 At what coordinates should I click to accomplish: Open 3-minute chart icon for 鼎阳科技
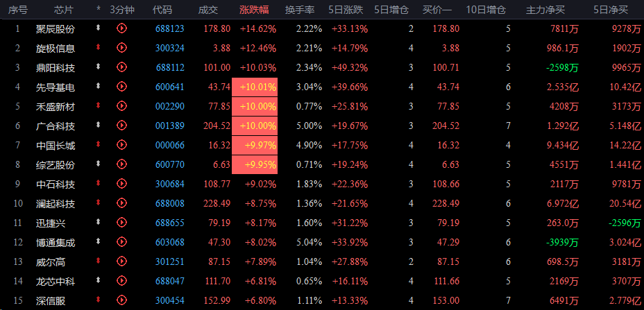click(x=121, y=67)
